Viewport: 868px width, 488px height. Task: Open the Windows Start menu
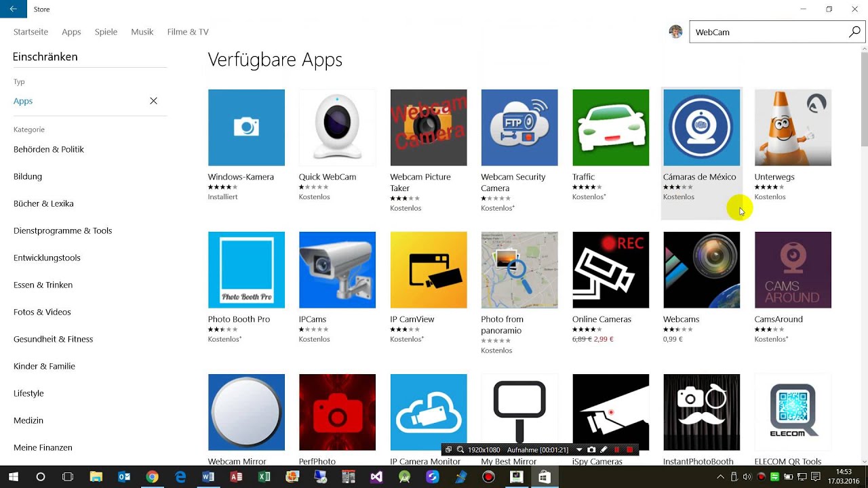point(13,477)
